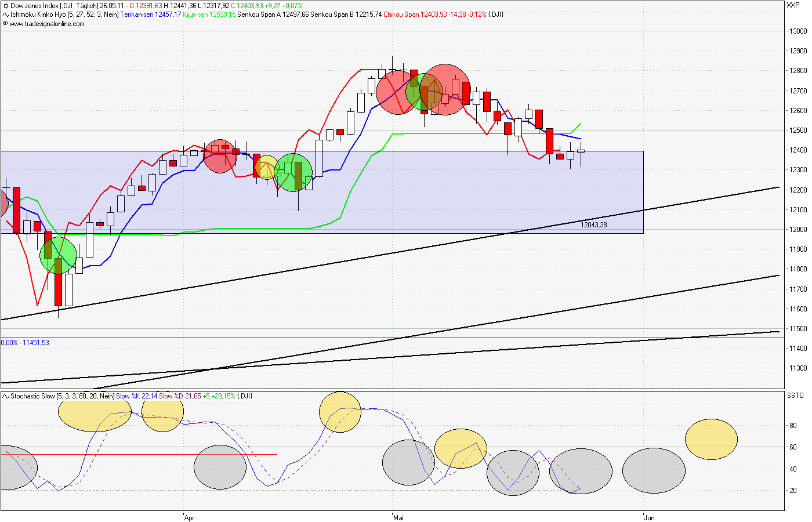Click the copyright icon beside www.tradesignalonline.com

pos(6,24)
